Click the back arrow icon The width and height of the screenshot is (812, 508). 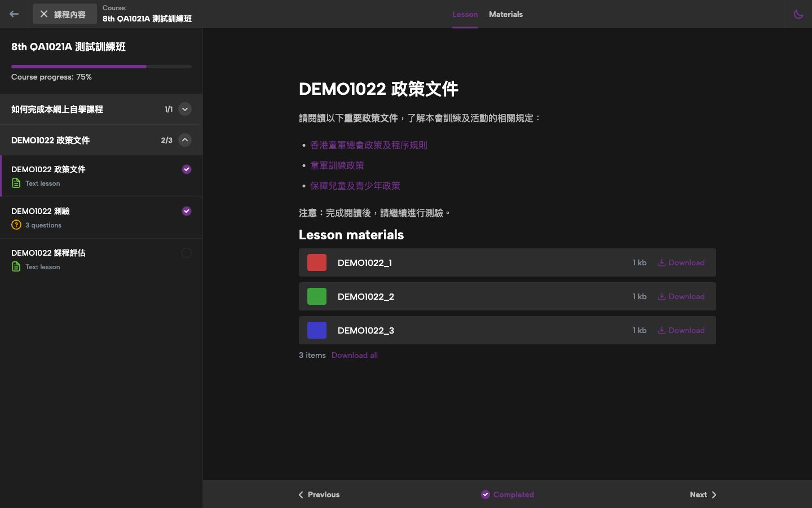[14, 14]
